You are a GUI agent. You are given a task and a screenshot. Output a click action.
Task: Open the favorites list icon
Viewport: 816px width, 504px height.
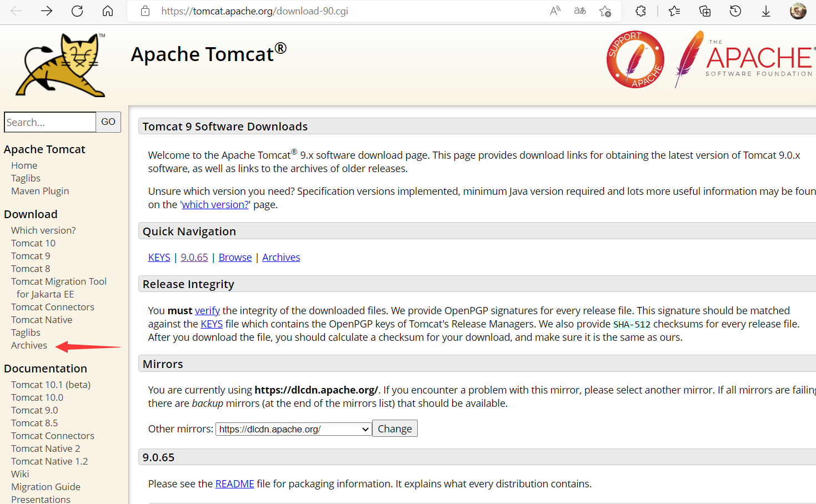(674, 11)
